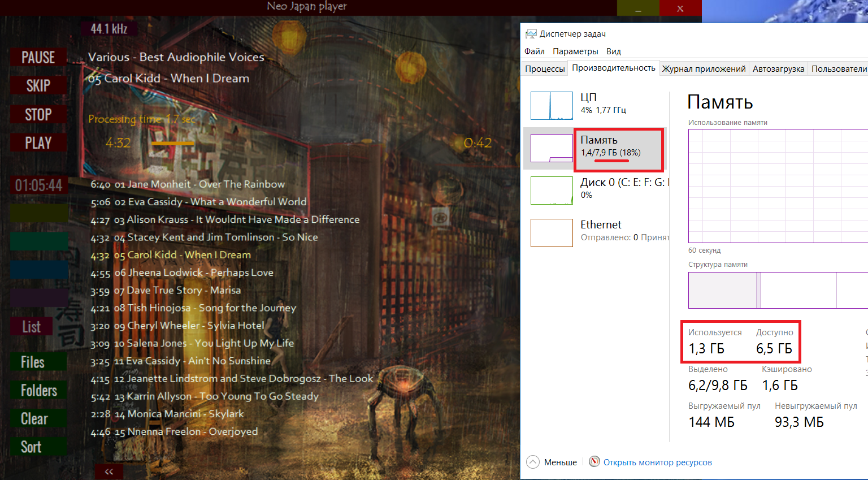Select the ЦП performance item
The image size is (868, 480).
tap(596, 106)
